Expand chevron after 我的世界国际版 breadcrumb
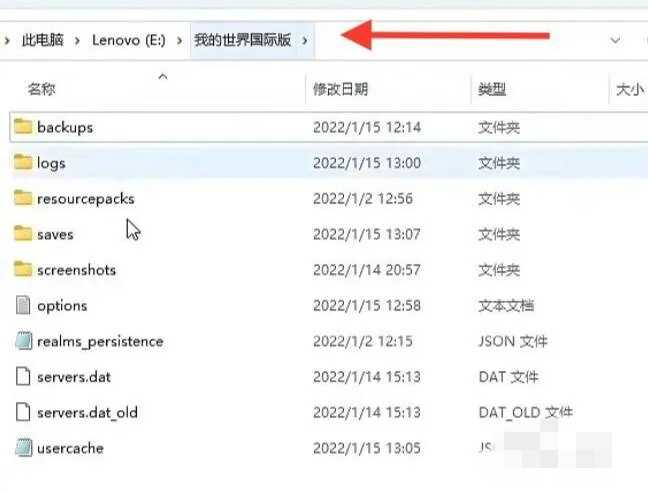This screenshot has width=648, height=492. click(305, 40)
